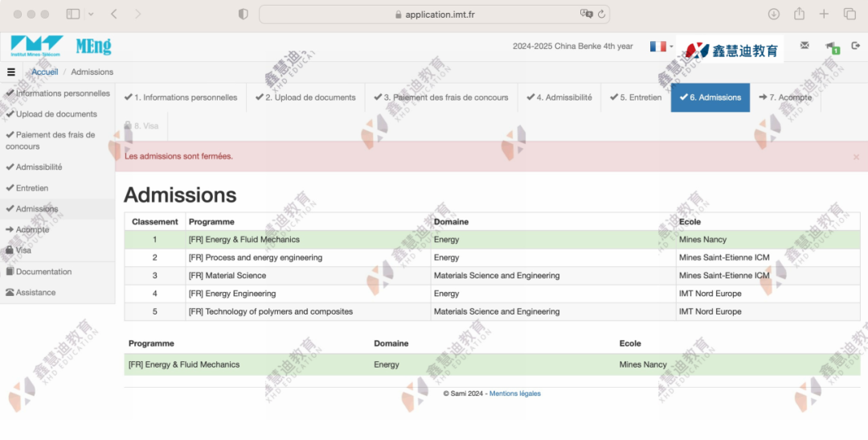Dismiss the 'admissions sont fermées' alert

pos(856,158)
